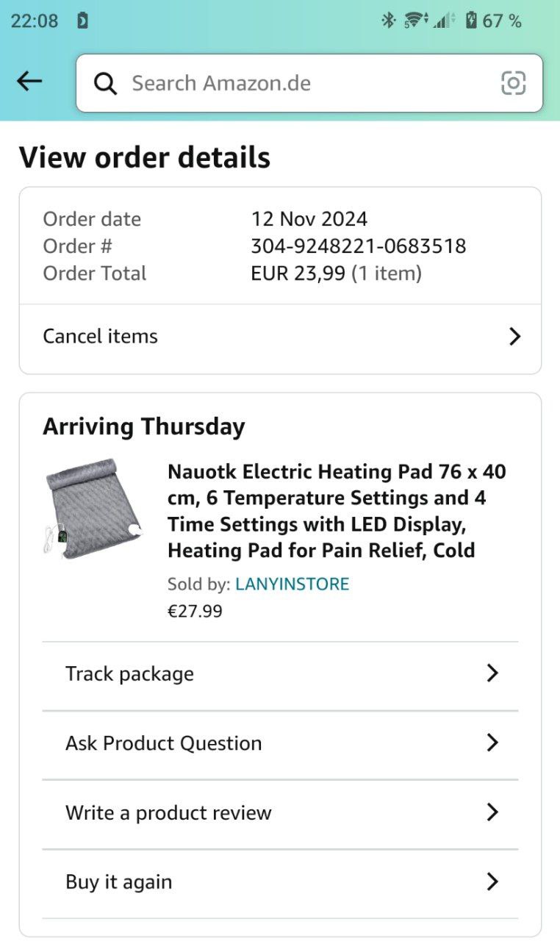This screenshot has height=941, width=560.
Task: Tap the notification icon beside the clock
Action: [82, 21]
